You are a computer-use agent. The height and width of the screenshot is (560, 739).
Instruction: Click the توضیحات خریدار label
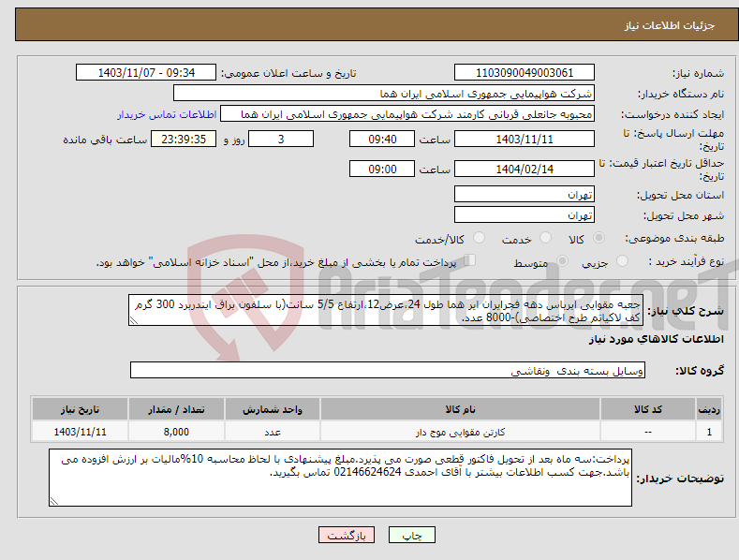pyautogui.click(x=680, y=479)
